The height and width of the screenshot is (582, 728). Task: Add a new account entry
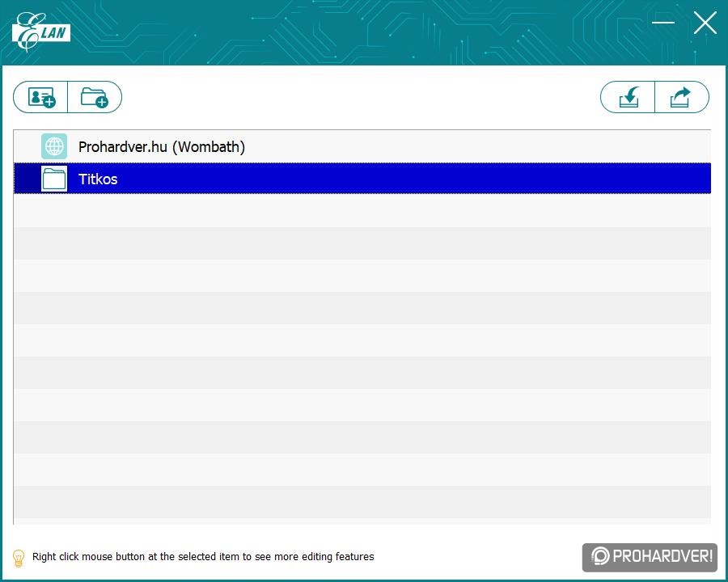coord(41,97)
